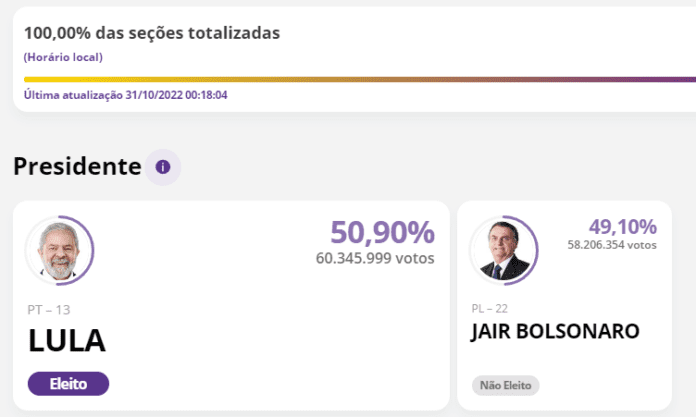Click the purple Eleito badge

68,383
